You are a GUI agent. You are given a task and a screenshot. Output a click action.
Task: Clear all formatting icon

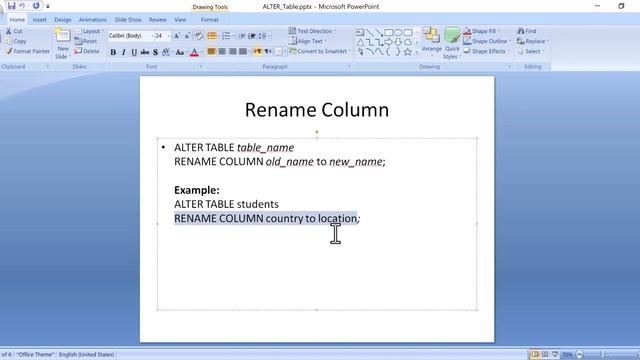pos(199,36)
